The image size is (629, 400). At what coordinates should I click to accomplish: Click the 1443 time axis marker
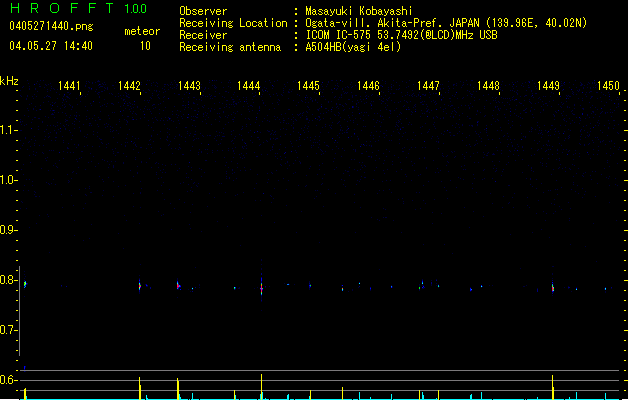coord(189,86)
